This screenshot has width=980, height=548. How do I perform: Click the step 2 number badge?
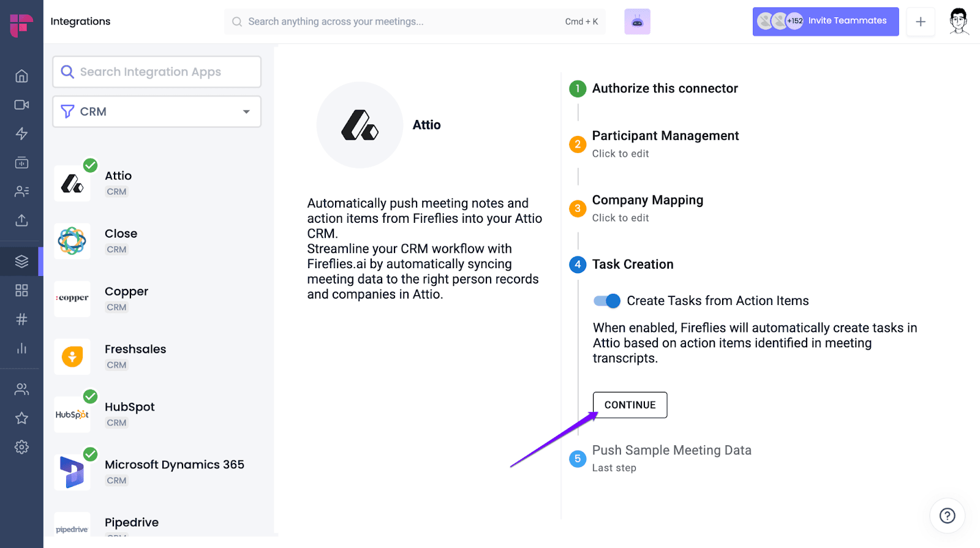pos(577,145)
